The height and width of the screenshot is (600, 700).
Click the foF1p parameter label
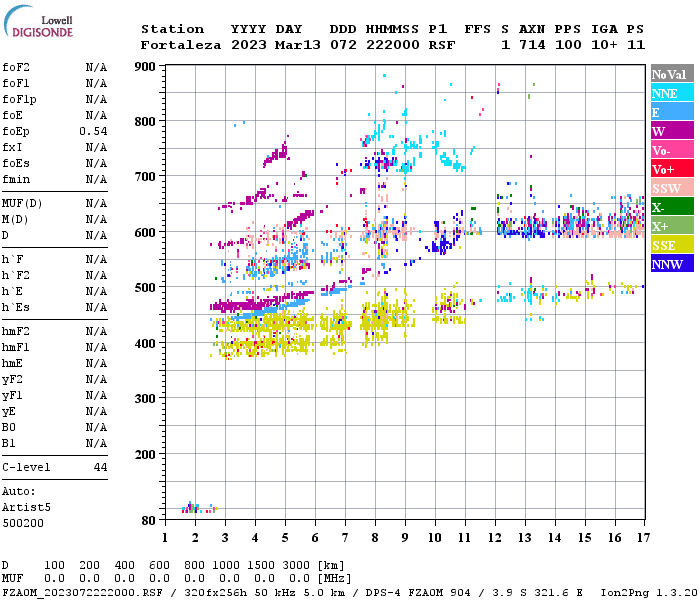[19, 100]
